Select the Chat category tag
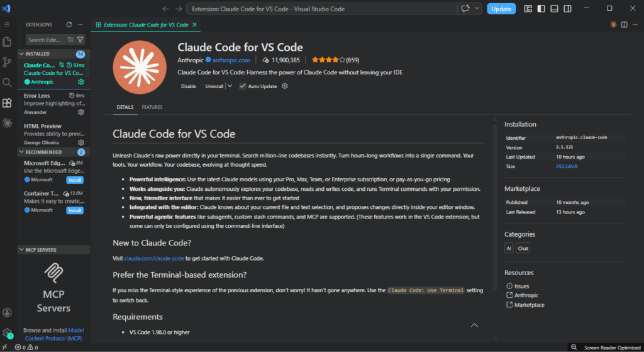This screenshot has height=352, width=644. 523,248
